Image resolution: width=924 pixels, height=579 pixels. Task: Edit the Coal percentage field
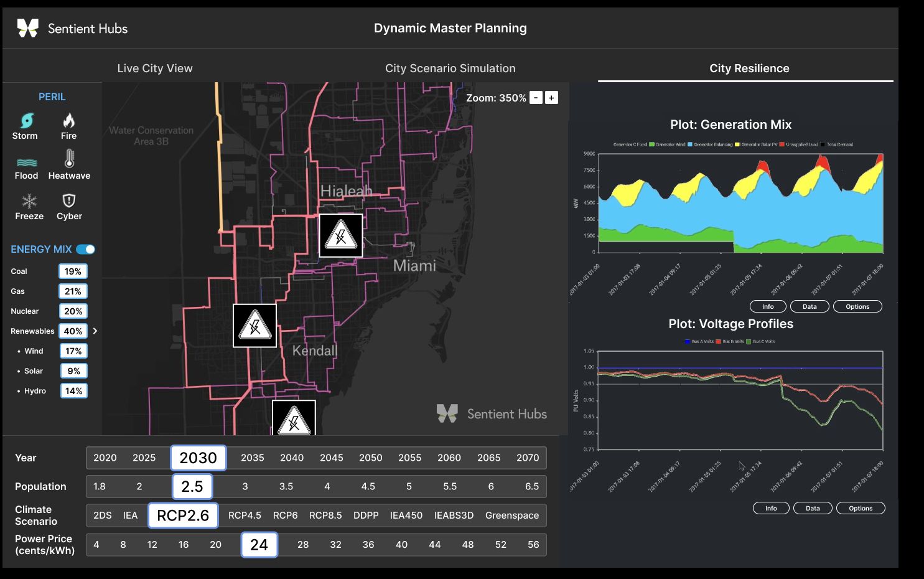pyautogui.click(x=73, y=271)
